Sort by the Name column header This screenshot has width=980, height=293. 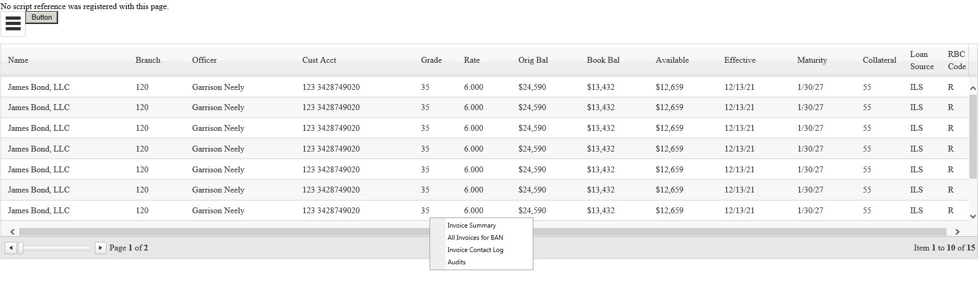point(18,60)
